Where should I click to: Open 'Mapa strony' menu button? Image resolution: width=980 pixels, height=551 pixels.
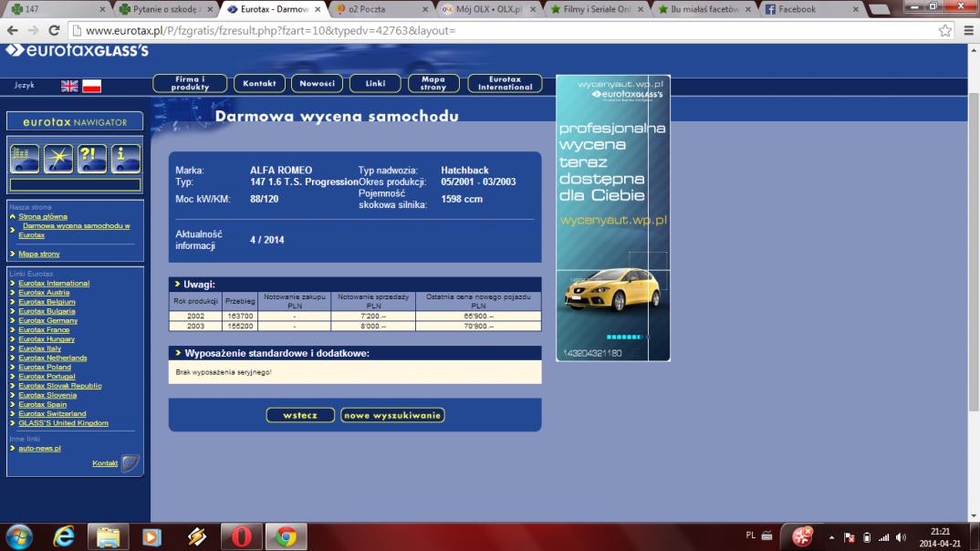coord(433,83)
